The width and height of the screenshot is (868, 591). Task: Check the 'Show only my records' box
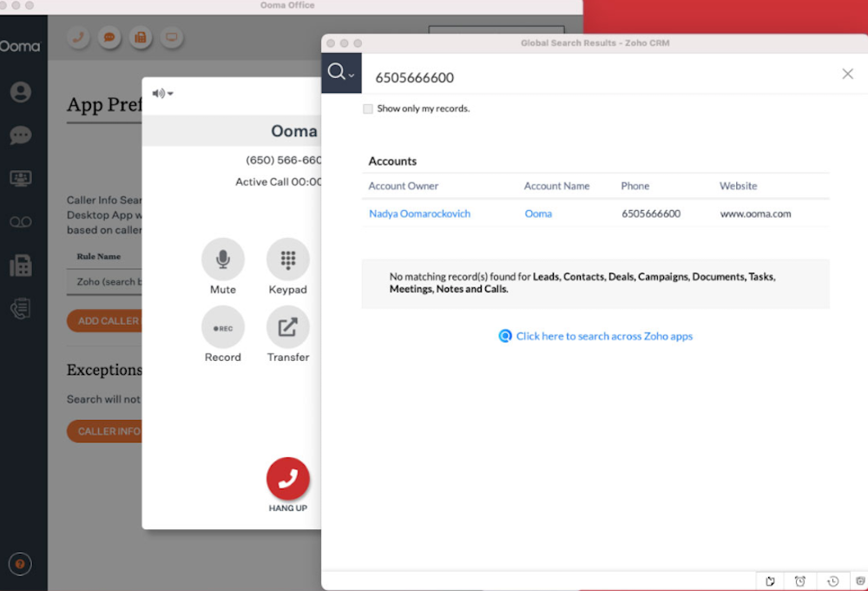pos(368,109)
